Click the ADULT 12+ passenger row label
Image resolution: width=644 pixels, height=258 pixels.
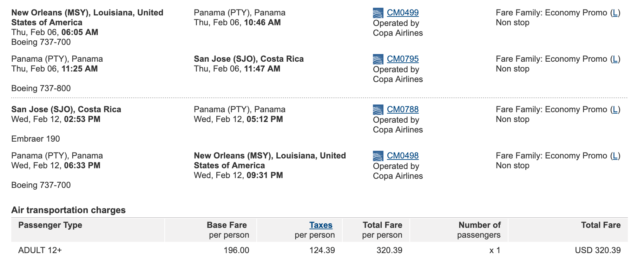point(40,250)
